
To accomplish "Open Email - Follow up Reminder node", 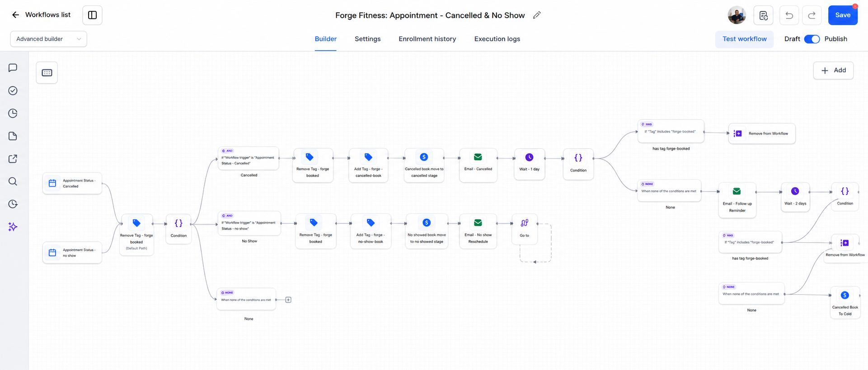I will point(737,200).
